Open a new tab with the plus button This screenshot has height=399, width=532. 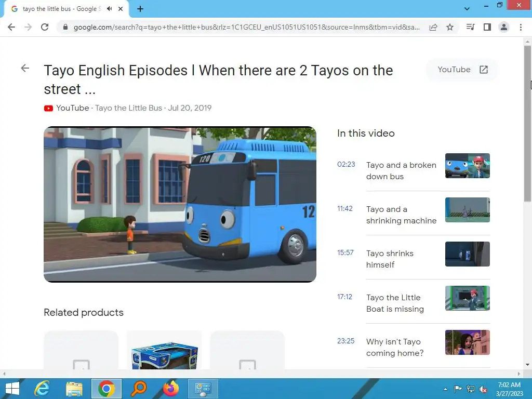pyautogui.click(x=140, y=9)
